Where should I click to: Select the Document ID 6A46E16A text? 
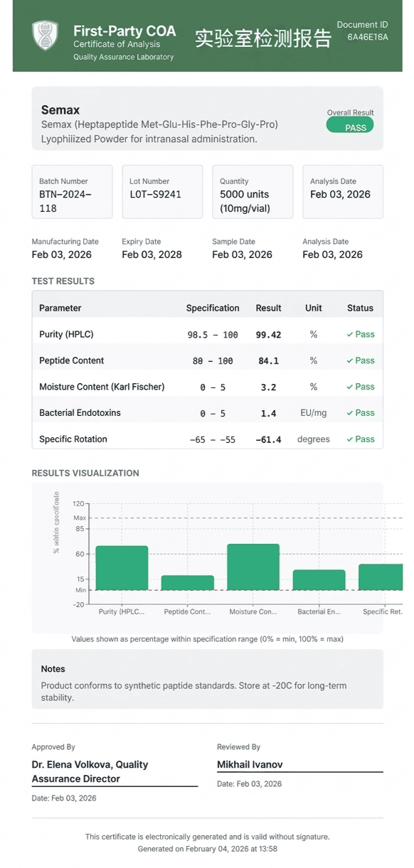click(368, 38)
